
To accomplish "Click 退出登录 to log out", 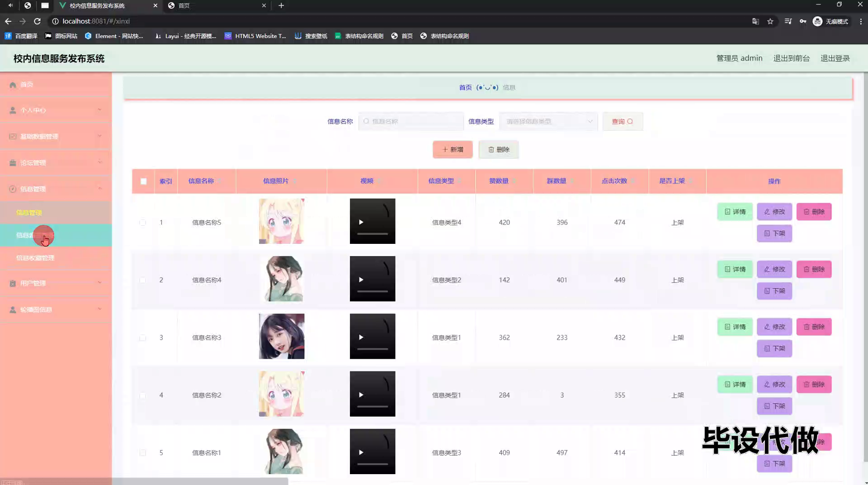I will click(835, 58).
